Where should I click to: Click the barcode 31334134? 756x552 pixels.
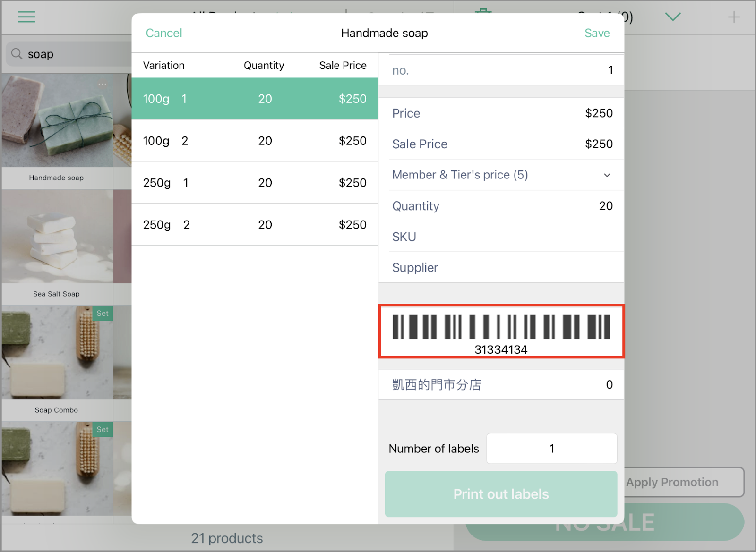click(501, 331)
